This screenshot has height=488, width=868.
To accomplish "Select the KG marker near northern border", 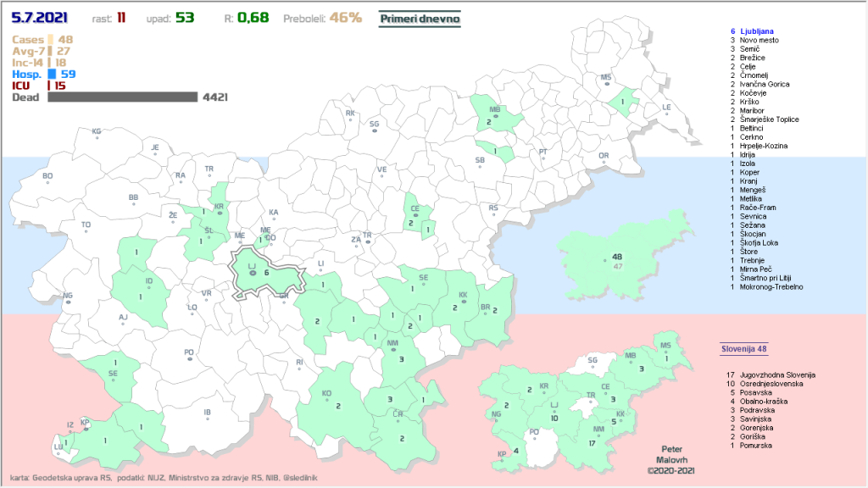I will [x=97, y=132].
